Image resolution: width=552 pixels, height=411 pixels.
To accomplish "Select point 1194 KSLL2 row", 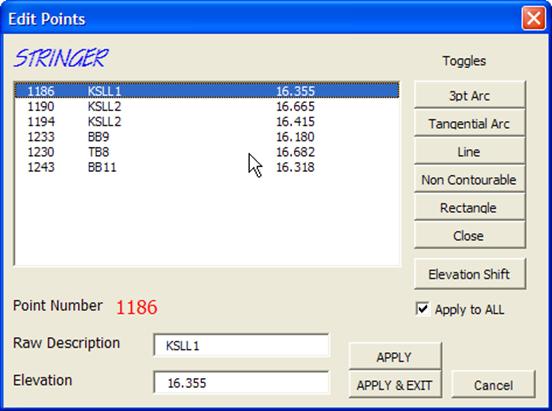I will (x=207, y=122).
